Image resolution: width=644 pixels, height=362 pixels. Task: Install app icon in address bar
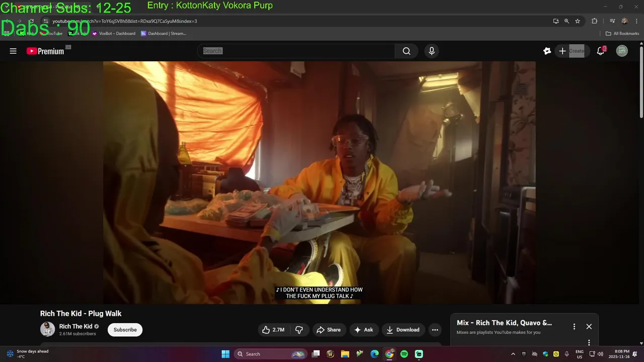click(x=556, y=21)
